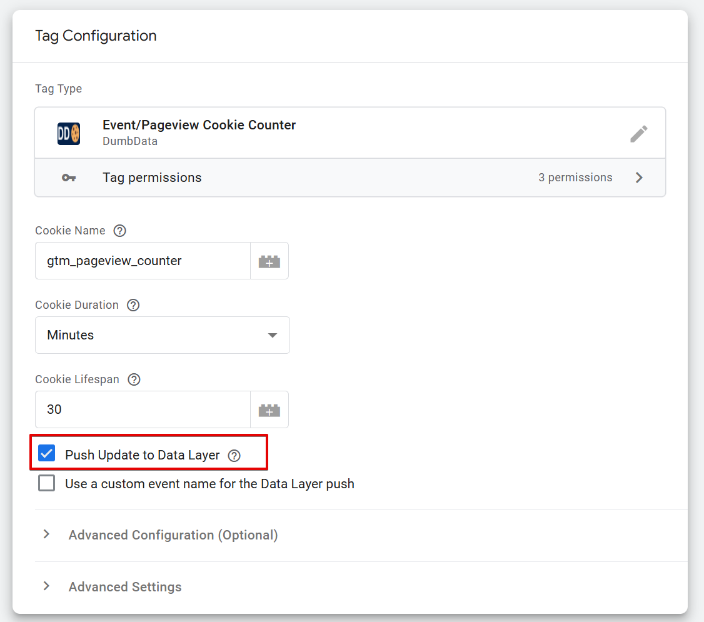Open the Tag permissions row

[350, 177]
